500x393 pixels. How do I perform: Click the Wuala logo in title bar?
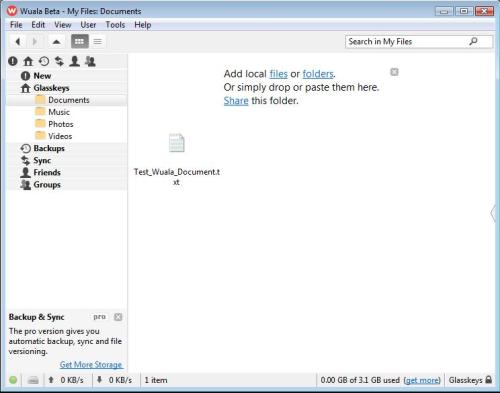coord(12,11)
